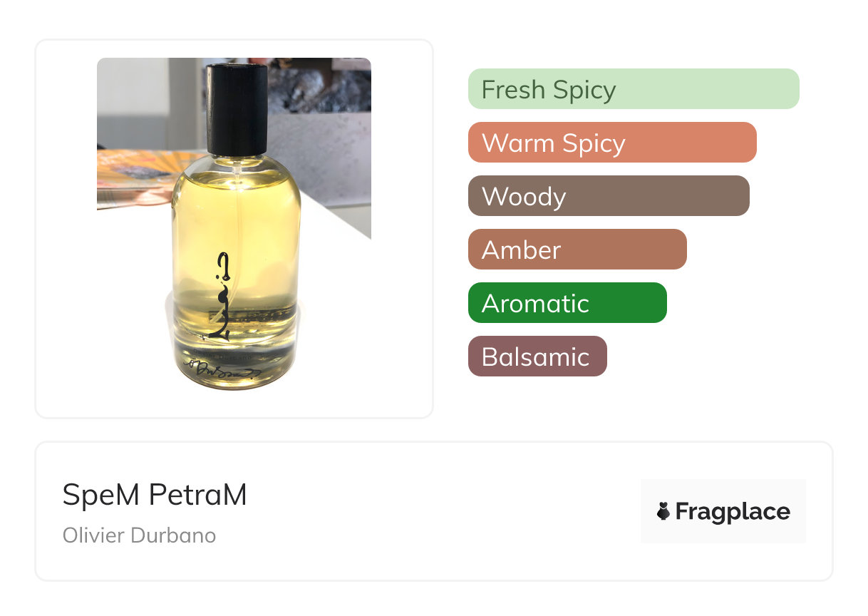Click the Fragplace wordmark text
The height and width of the screenshot is (616, 868).
733,512
